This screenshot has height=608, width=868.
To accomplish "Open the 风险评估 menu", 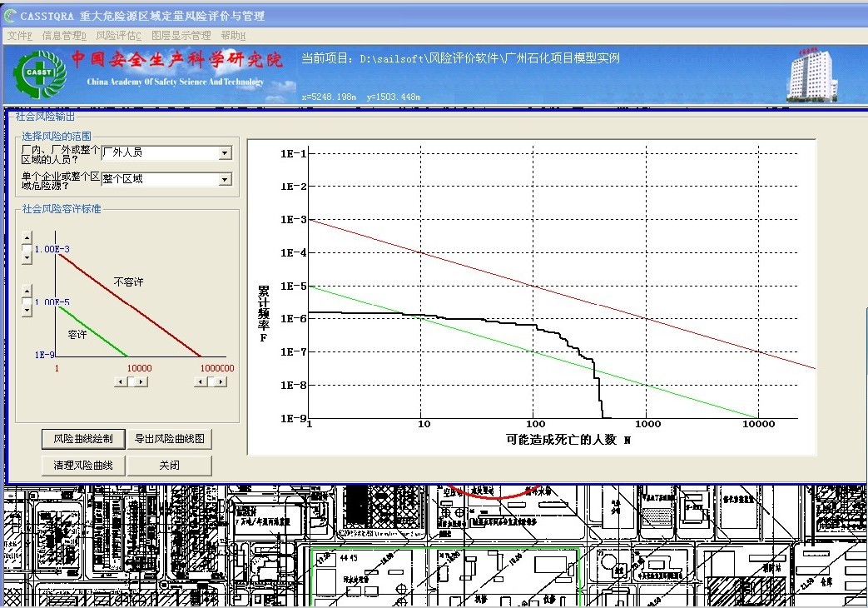I will [x=119, y=36].
